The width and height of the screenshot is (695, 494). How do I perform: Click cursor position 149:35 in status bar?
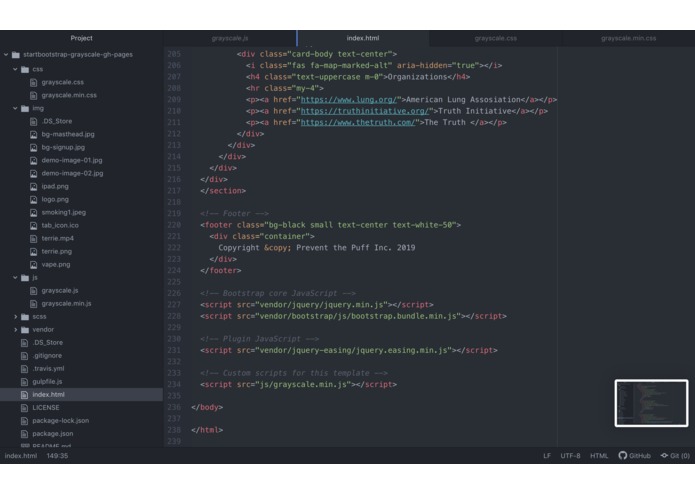[x=57, y=455]
